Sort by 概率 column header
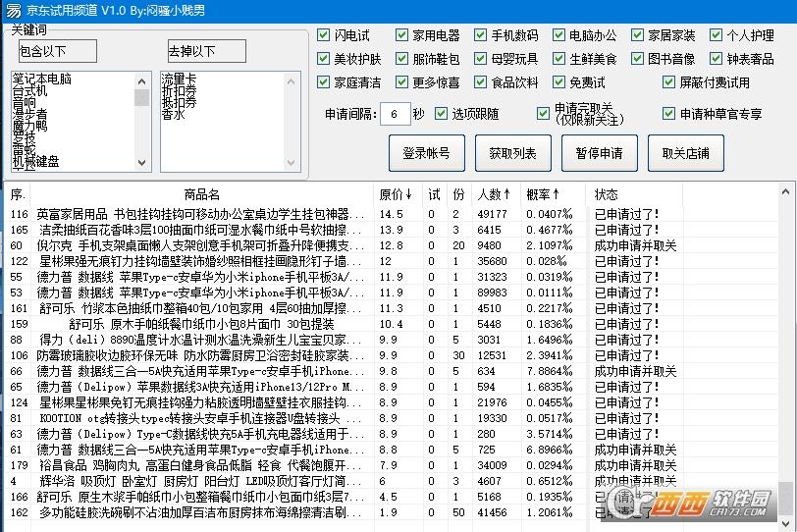This screenshot has width=797, height=532. click(x=553, y=194)
